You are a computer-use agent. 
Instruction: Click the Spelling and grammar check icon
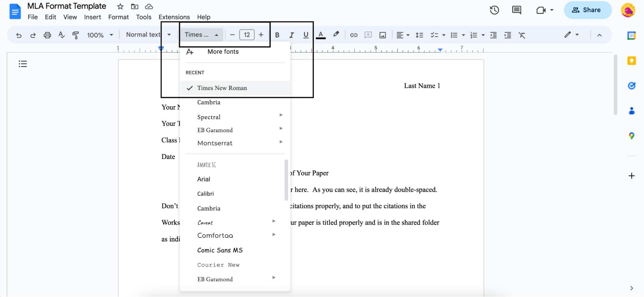coord(62,35)
